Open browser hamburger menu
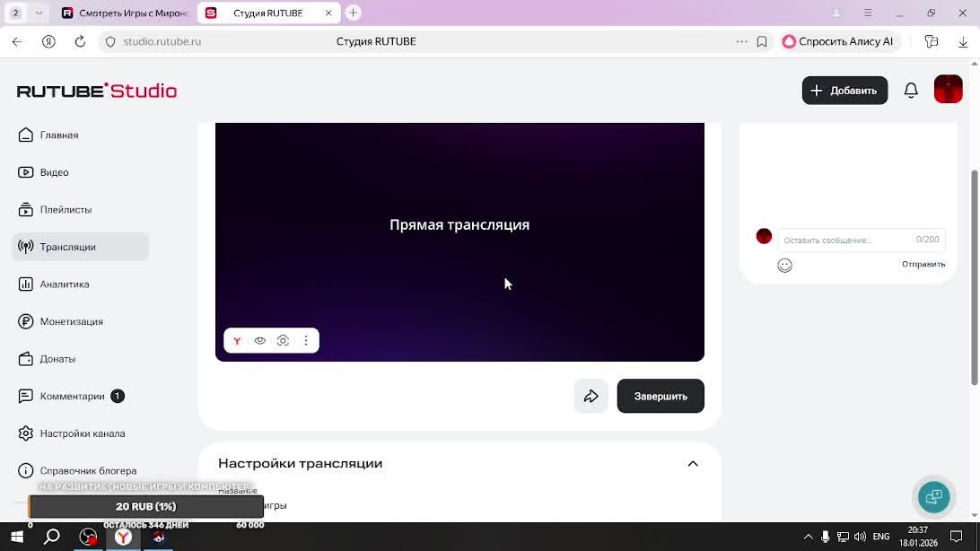 (x=868, y=13)
